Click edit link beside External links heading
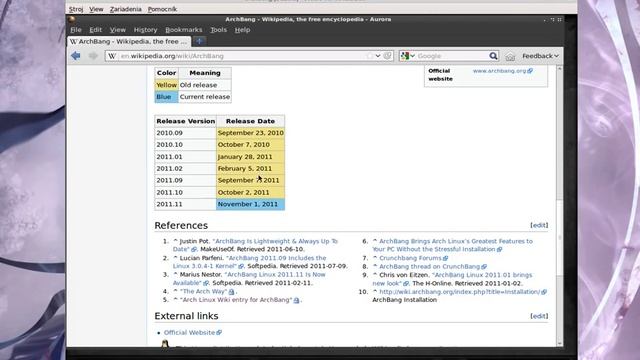 coord(539,316)
